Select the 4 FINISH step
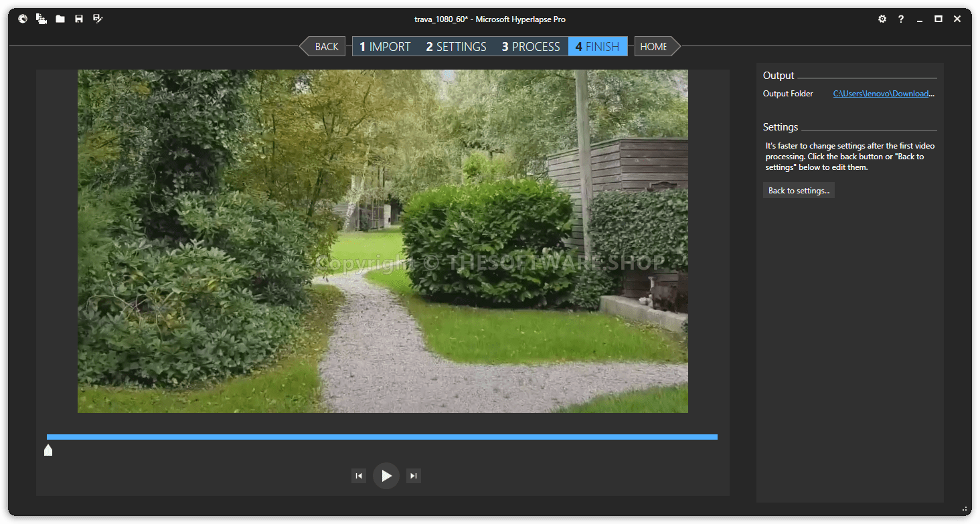Viewport: 980px width, 524px height. (x=597, y=46)
